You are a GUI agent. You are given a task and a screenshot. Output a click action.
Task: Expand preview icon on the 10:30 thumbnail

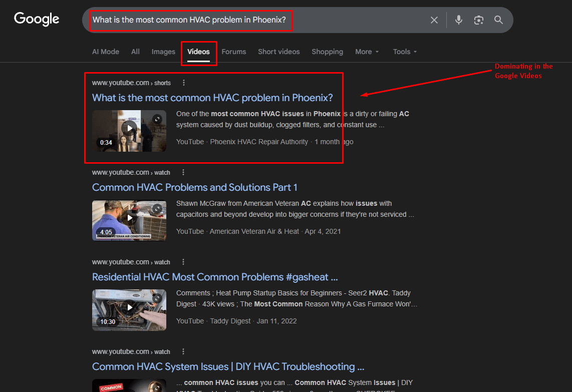157,298
